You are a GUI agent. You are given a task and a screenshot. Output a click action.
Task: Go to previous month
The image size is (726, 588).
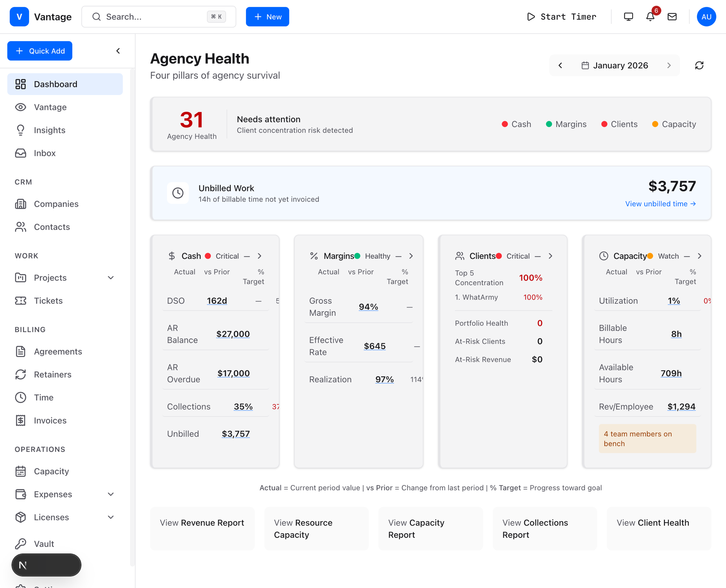tap(560, 65)
